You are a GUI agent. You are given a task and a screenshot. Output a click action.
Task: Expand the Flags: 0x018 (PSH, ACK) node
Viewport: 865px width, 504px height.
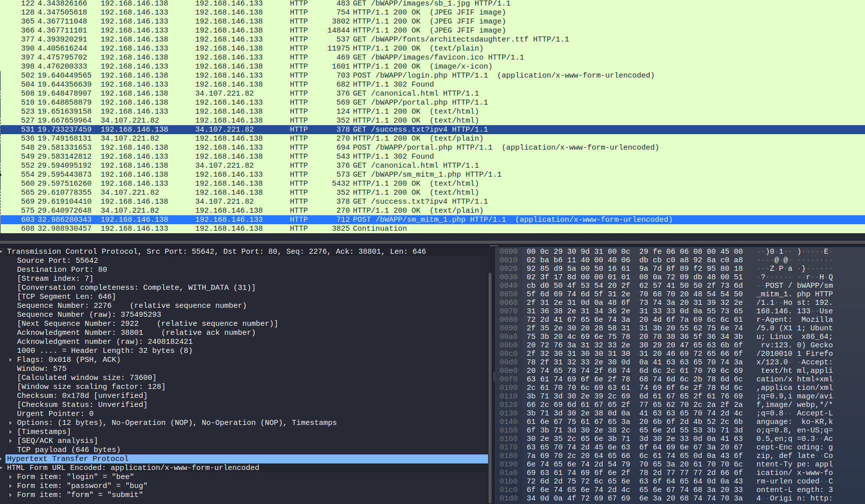[11, 359]
